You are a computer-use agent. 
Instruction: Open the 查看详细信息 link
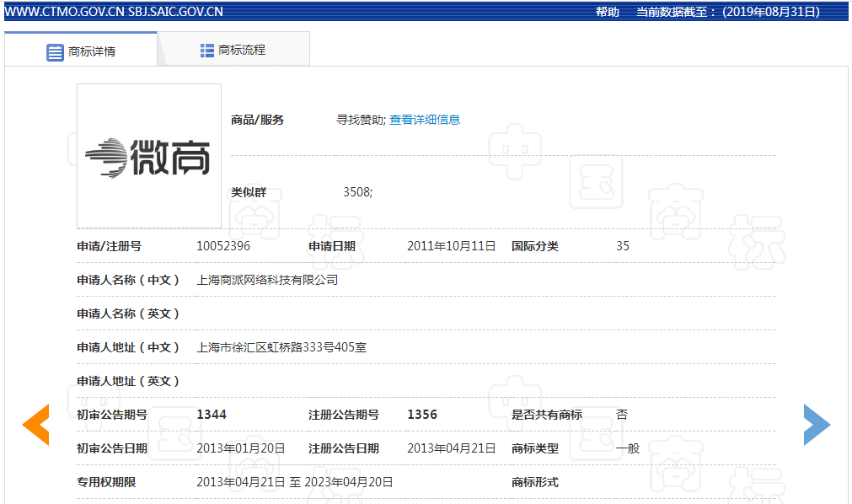[x=425, y=120]
